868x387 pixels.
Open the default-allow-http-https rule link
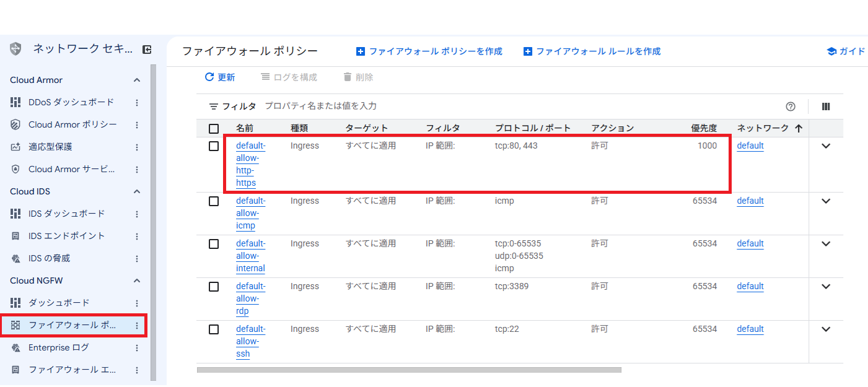point(250,165)
